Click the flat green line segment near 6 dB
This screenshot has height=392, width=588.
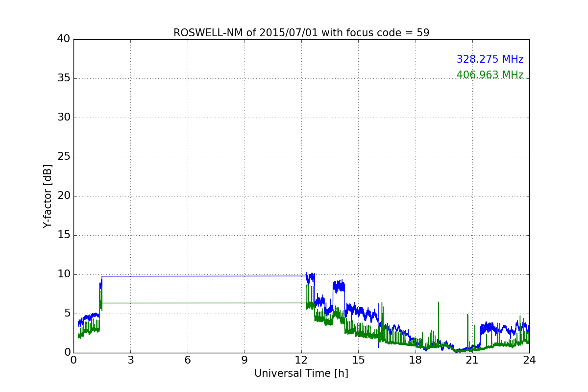203,303
